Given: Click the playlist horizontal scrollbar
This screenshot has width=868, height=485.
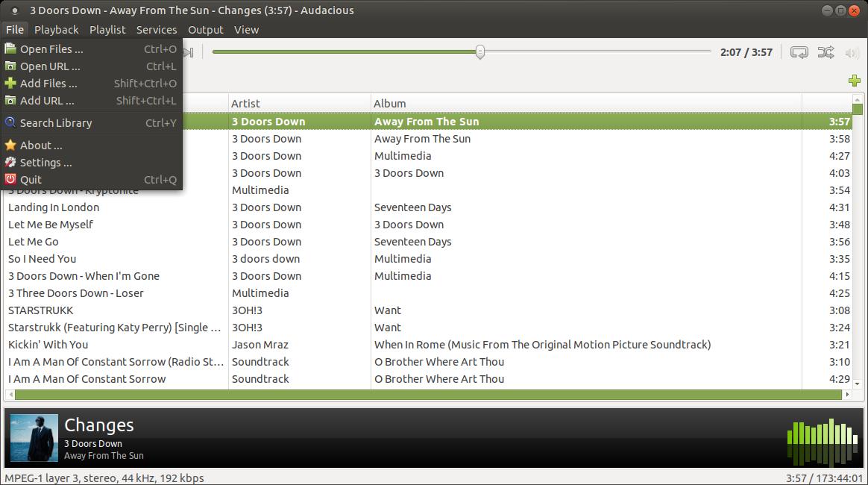Looking at the screenshot, I should tap(428, 395).
